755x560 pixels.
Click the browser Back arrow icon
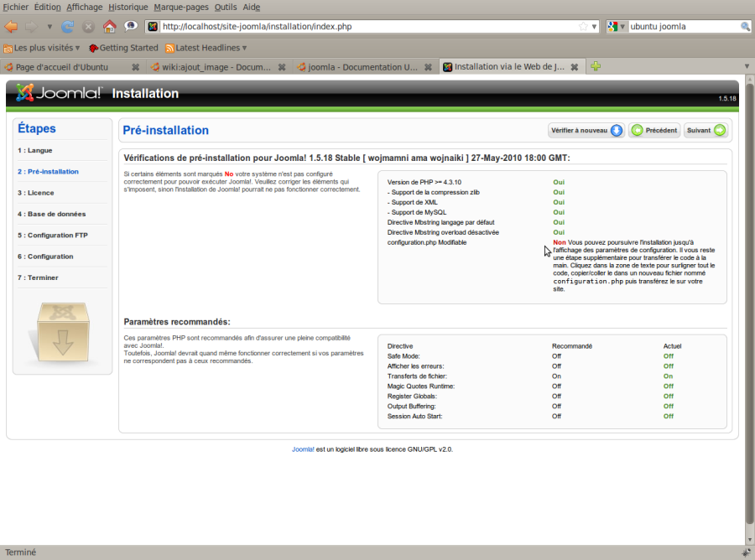coord(11,27)
